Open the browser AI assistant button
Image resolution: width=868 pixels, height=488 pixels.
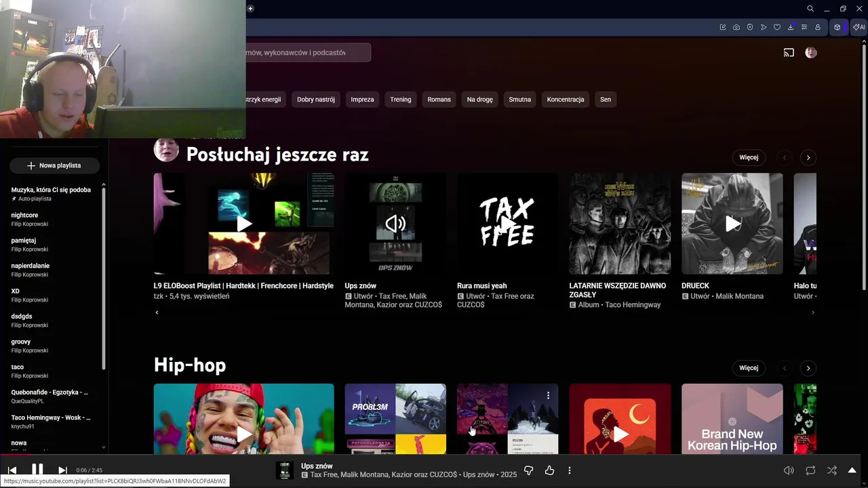[859, 27]
